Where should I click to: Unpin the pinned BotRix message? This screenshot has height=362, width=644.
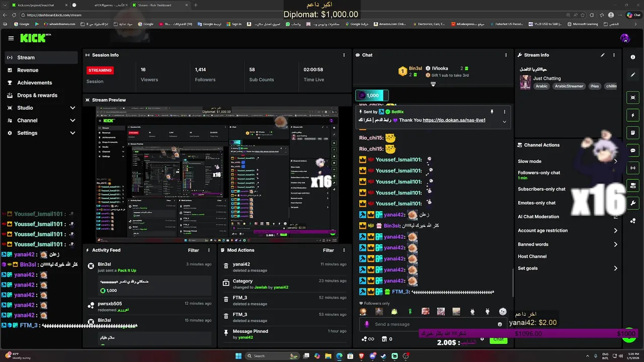(492, 112)
